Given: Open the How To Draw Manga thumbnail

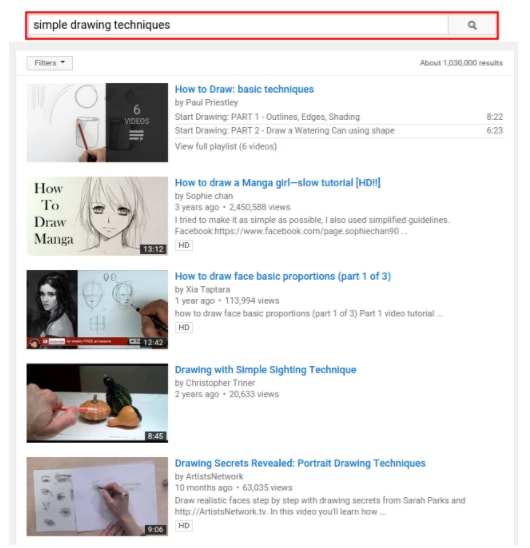Looking at the screenshot, I should click(x=97, y=216).
